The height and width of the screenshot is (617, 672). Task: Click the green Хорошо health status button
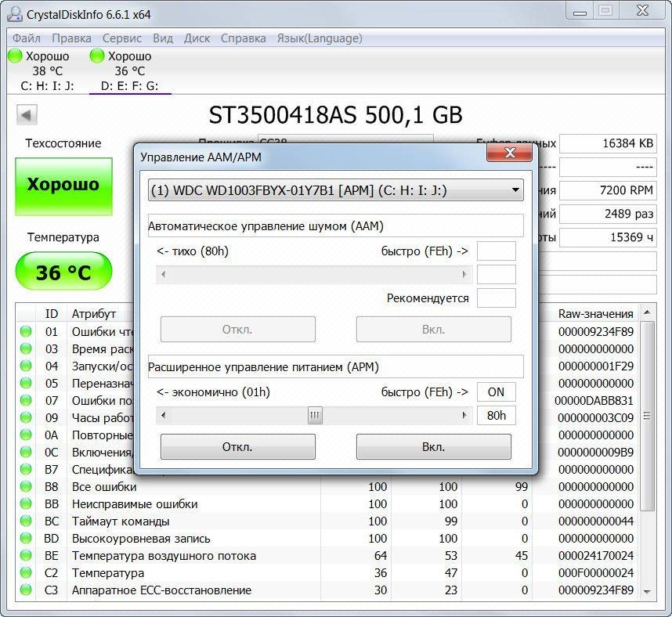(64, 186)
